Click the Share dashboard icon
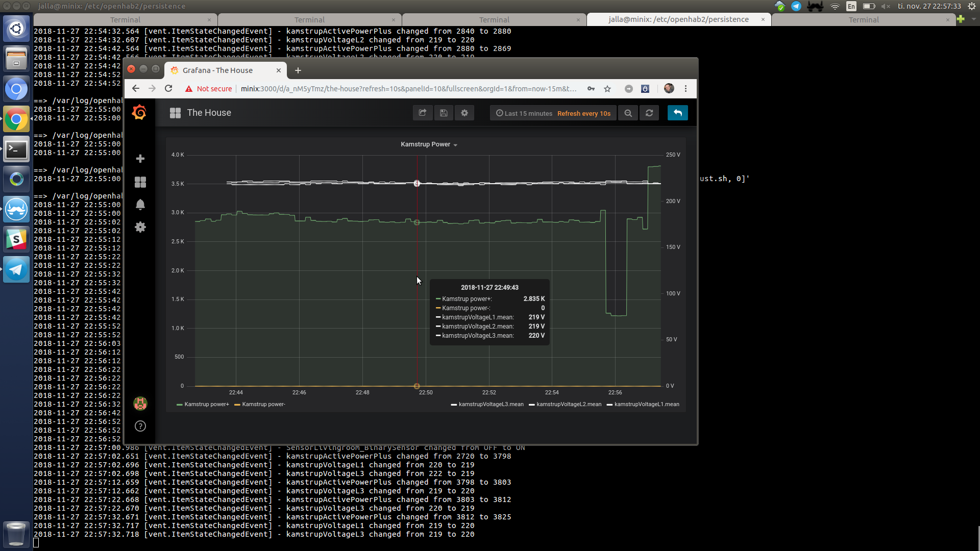Screen dimensions: 980x551 point(423,113)
